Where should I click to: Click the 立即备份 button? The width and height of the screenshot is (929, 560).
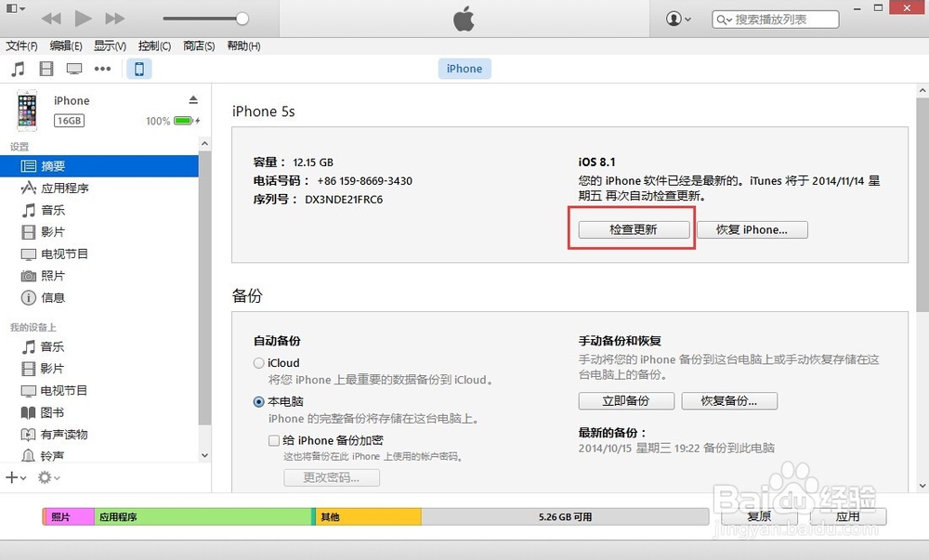coord(626,401)
